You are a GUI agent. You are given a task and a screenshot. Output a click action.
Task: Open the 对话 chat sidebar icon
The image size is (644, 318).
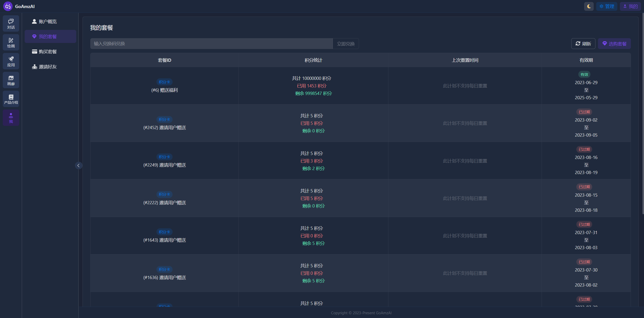click(11, 24)
